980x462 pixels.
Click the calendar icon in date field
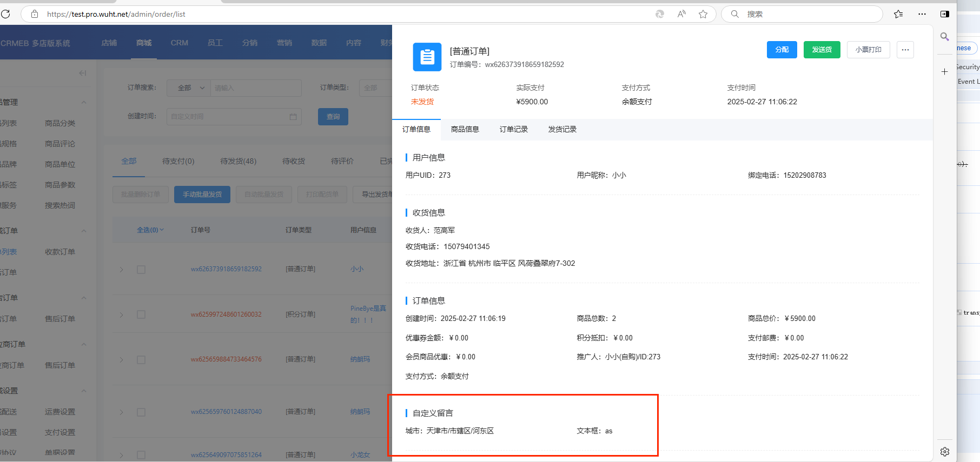tap(293, 117)
